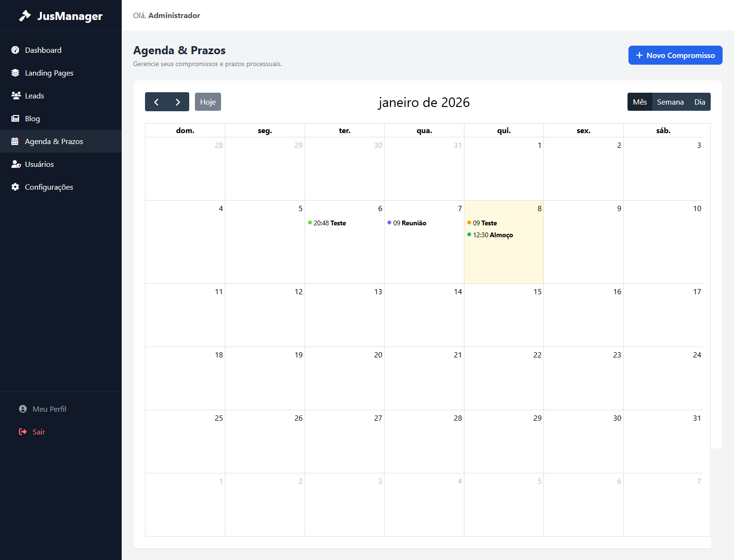Open the 20:48 Teste event on January 6
The image size is (734, 560).
[329, 222]
